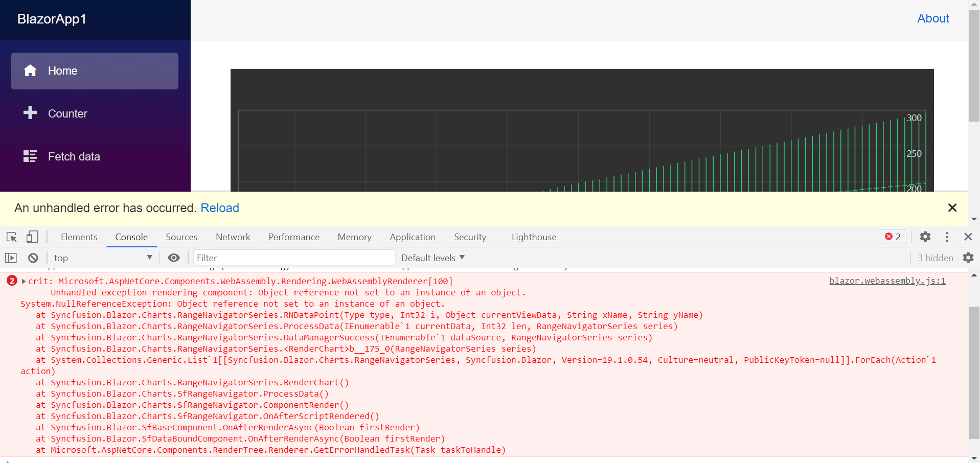The width and height of the screenshot is (980, 463).
Task: Open the DevTools three-dot menu
Action: coord(947,237)
